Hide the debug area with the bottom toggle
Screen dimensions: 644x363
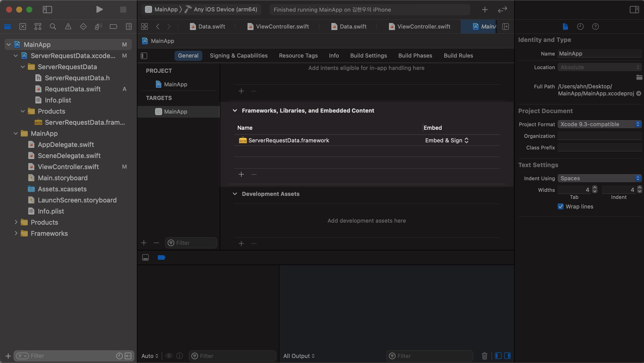(145, 257)
